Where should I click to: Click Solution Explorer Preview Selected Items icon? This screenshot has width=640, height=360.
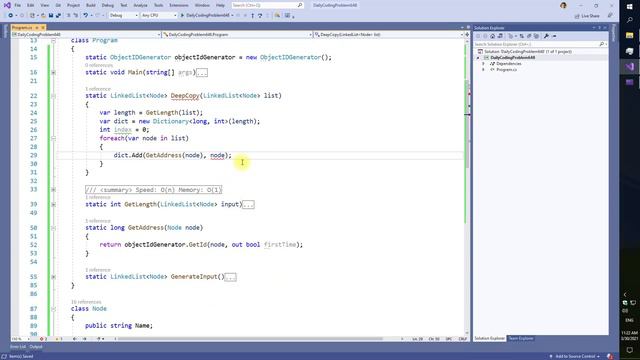[554, 36]
